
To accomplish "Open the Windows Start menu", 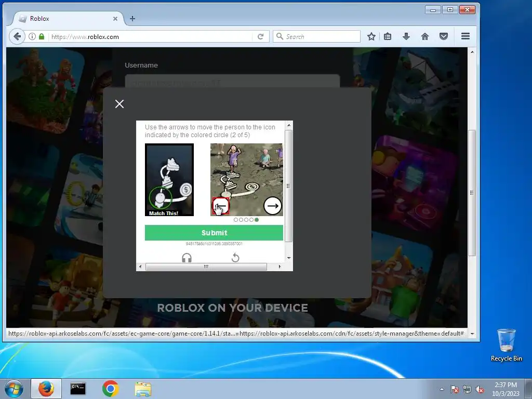I will point(14,389).
